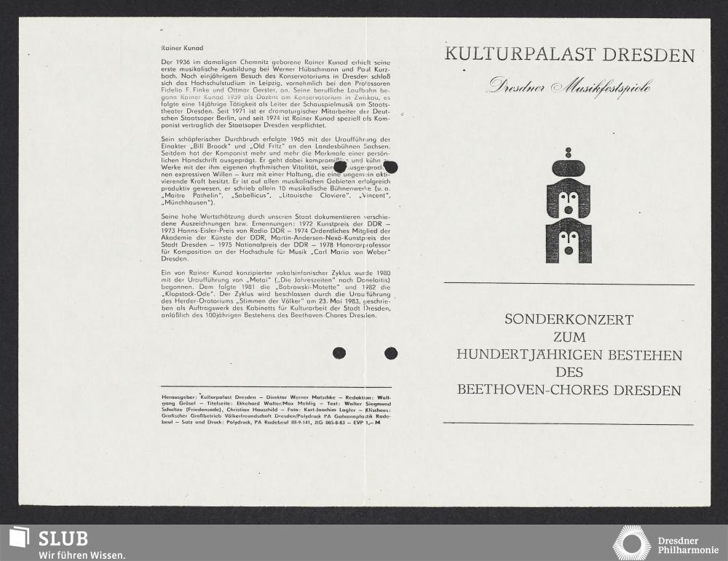Click the upper-left punch hole mark
Screen dimensions: 728x561
click(340, 167)
